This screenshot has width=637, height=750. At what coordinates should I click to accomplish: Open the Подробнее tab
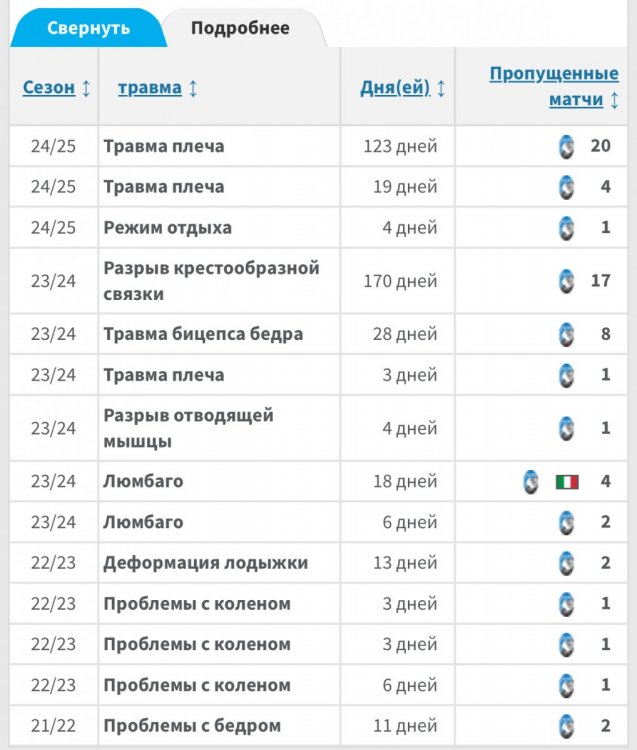(x=240, y=28)
